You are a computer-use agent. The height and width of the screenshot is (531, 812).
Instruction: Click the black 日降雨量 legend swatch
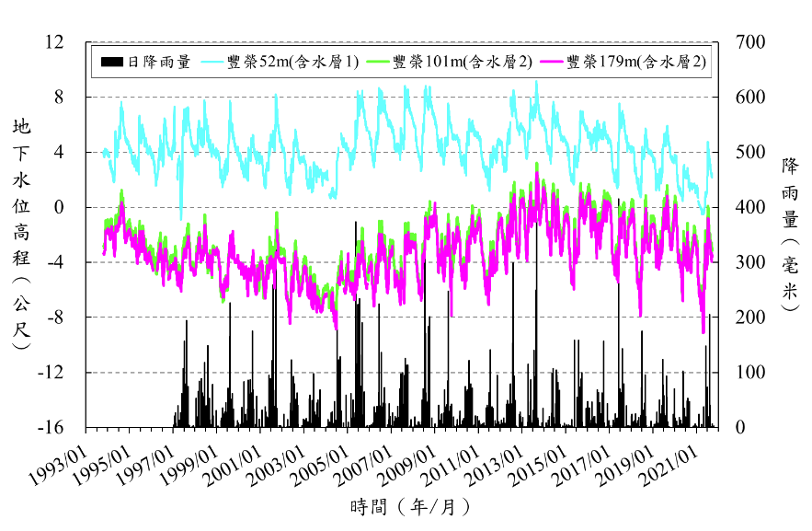[111, 63]
